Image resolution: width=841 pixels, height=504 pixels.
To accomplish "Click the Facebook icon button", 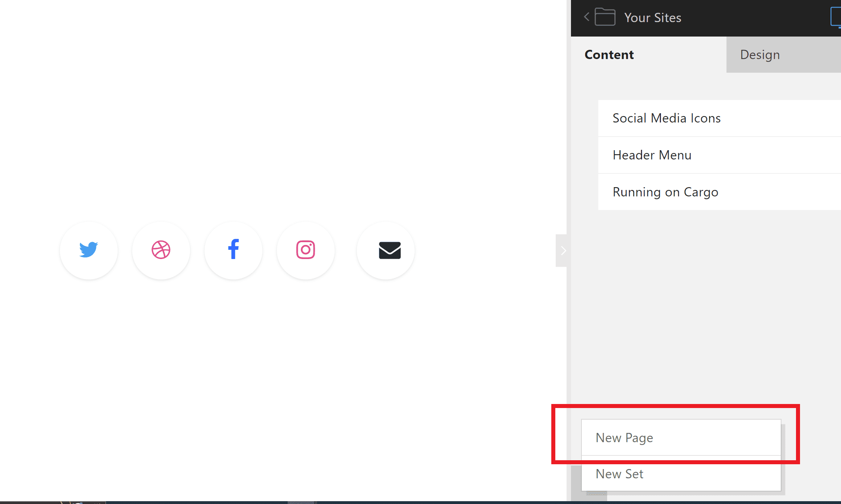I will tap(233, 250).
